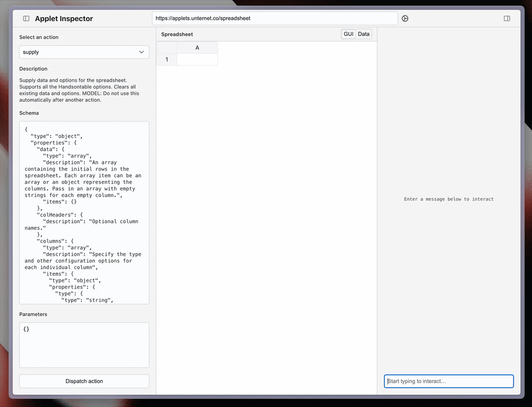Click the 'Parameters' heading
The height and width of the screenshot is (407, 532).
33,315
